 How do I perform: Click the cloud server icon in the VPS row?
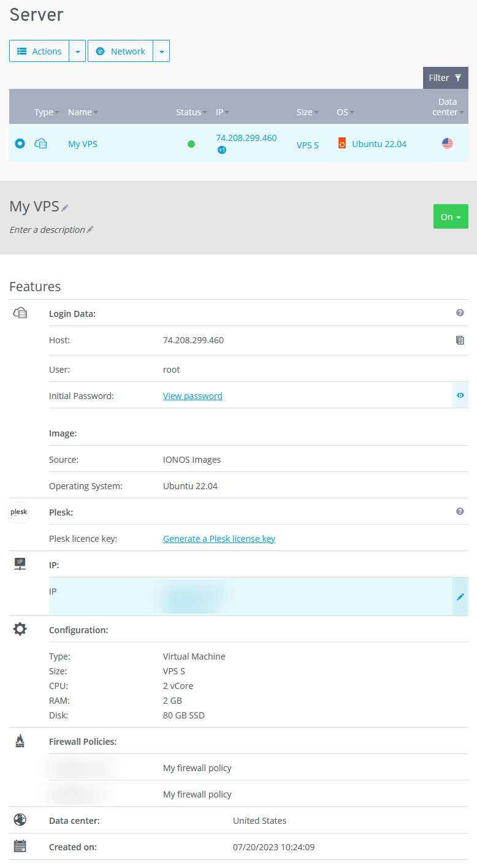(40, 143)
